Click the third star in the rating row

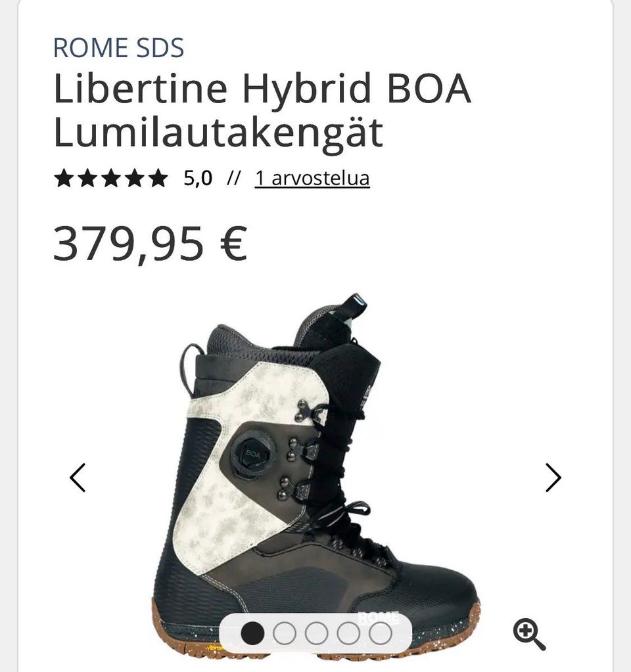click(x=111, y=178)
